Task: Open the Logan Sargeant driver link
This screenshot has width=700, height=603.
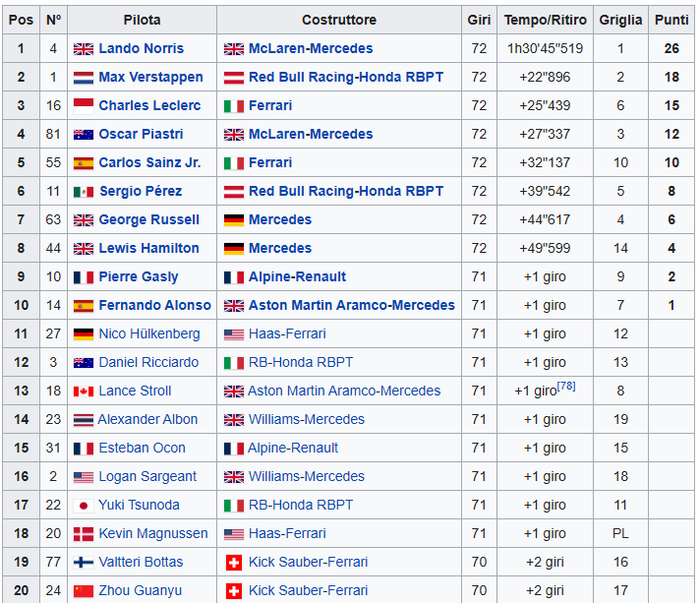Action: tap(147, 476)
